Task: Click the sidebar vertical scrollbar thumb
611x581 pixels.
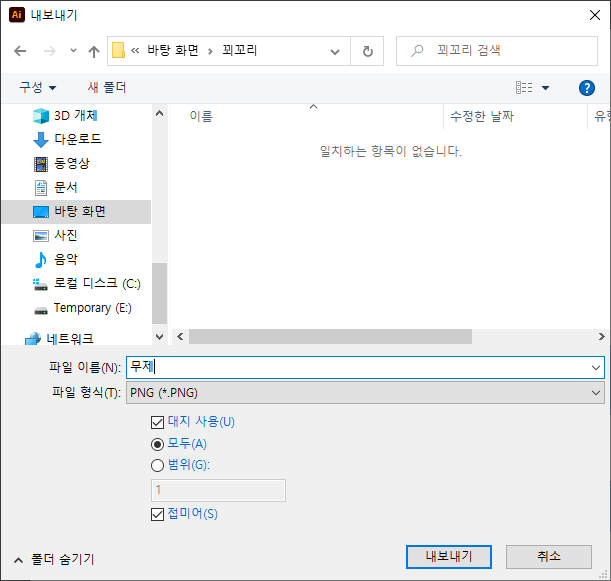Action: coord(159,293)
